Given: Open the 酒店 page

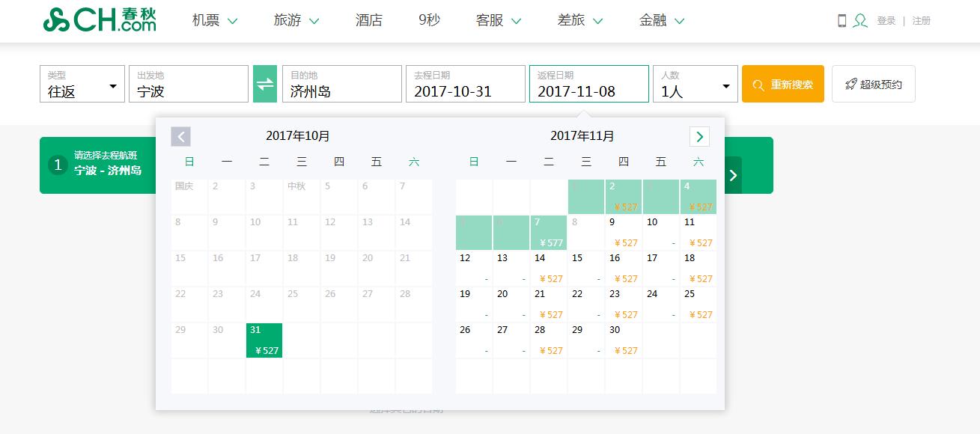Looking at the screenshot, I should point(368,21).
